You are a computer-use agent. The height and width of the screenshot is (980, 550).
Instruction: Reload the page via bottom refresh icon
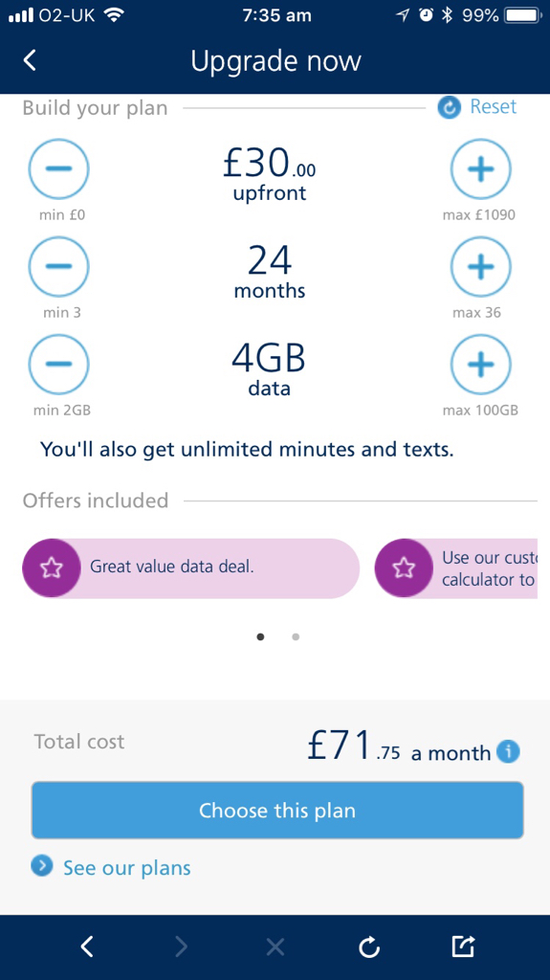point(369,947)
